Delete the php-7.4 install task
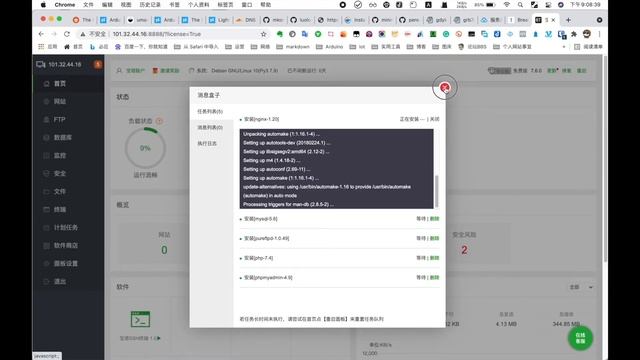This screenshot has width=640, height=360. [x=434, y=258]
